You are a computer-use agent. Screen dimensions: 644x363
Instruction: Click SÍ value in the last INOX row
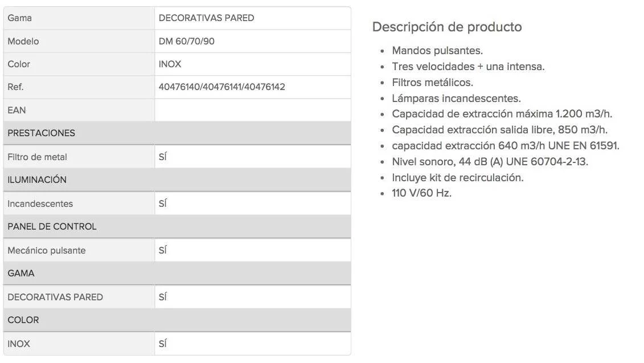(x=163, y=344)
